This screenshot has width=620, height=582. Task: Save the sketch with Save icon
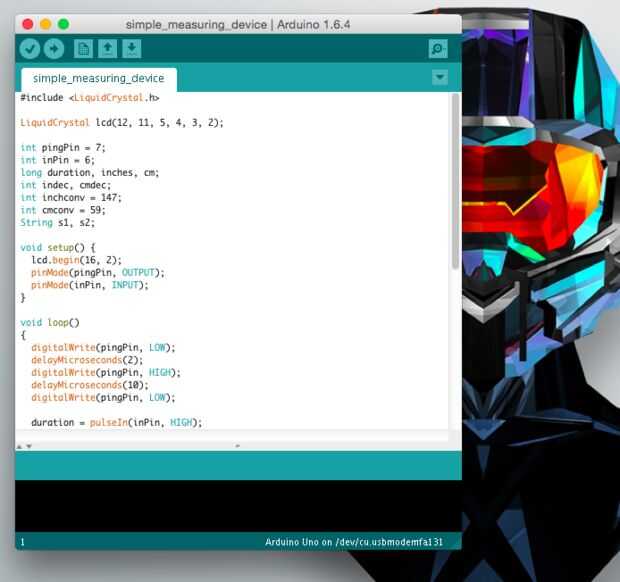coord(132,49)
